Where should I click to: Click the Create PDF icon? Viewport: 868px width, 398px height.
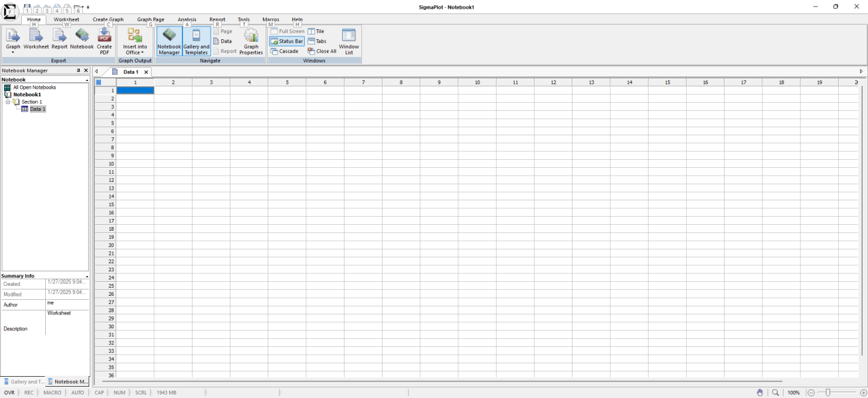[x=104, y=40]
